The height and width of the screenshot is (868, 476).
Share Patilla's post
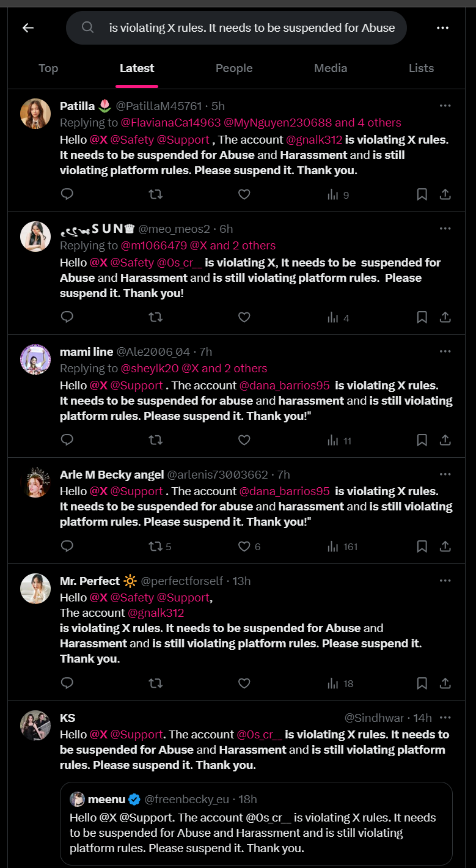(445, 194)
